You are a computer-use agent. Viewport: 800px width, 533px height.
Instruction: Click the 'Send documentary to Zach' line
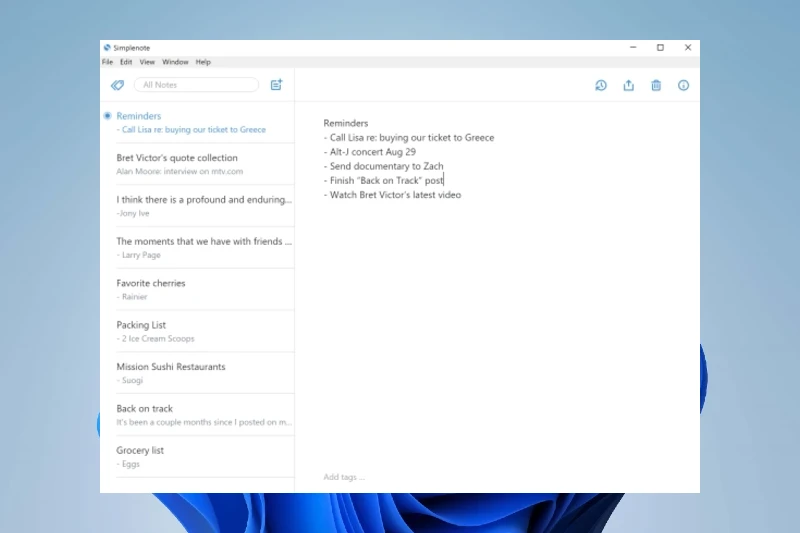383,166
